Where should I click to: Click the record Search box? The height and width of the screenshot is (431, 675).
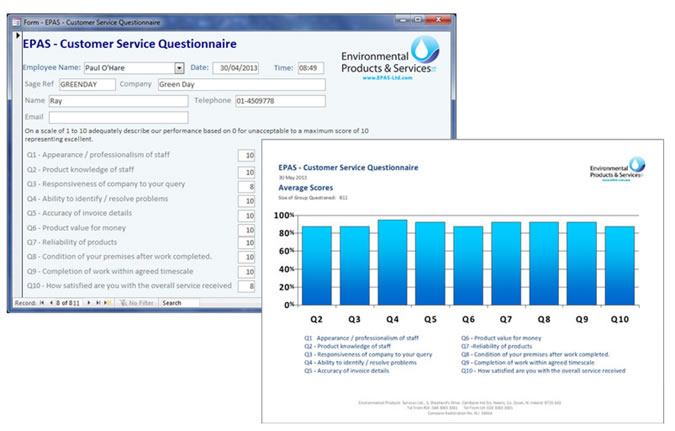click(x=180, y=303)
